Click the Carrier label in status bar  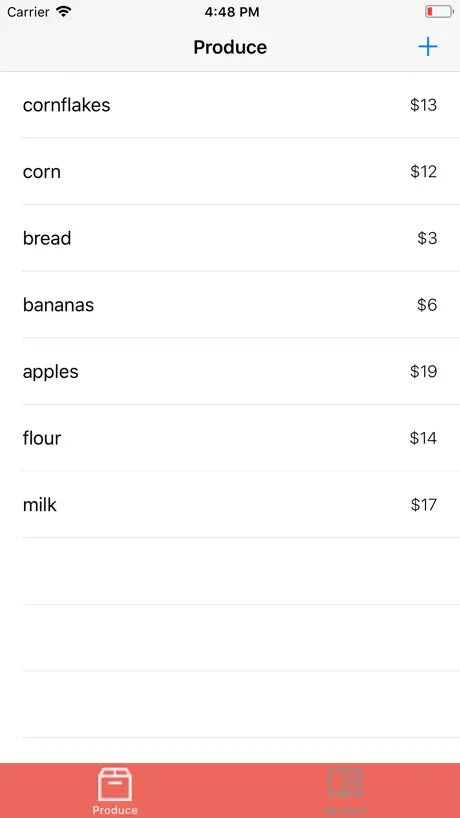(x=28, y=11)
